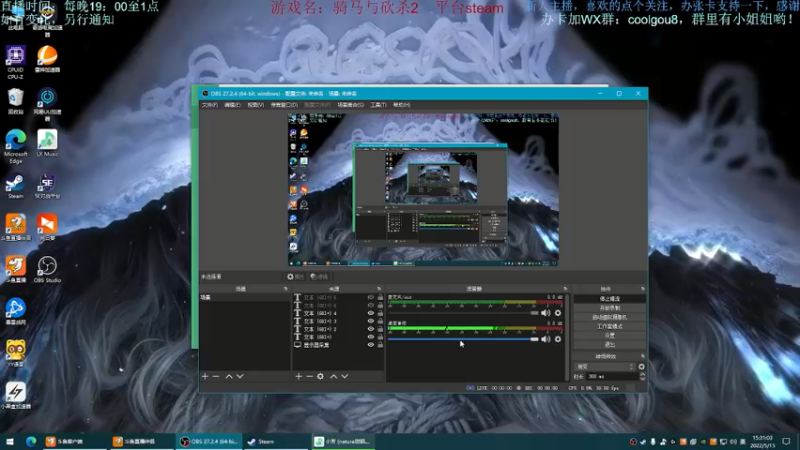Toggle visibility of source 文本 (GDI+) 5
Screen dimensions: 800x450
click(x=371, y=297)
